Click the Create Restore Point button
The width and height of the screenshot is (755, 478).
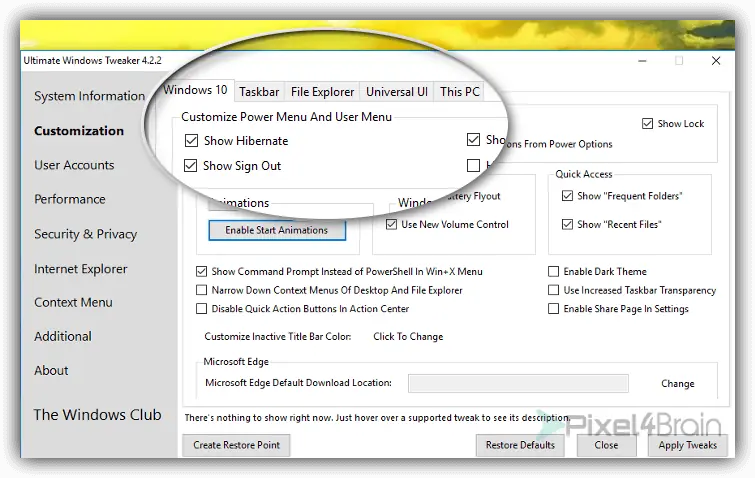click(236, 445)
